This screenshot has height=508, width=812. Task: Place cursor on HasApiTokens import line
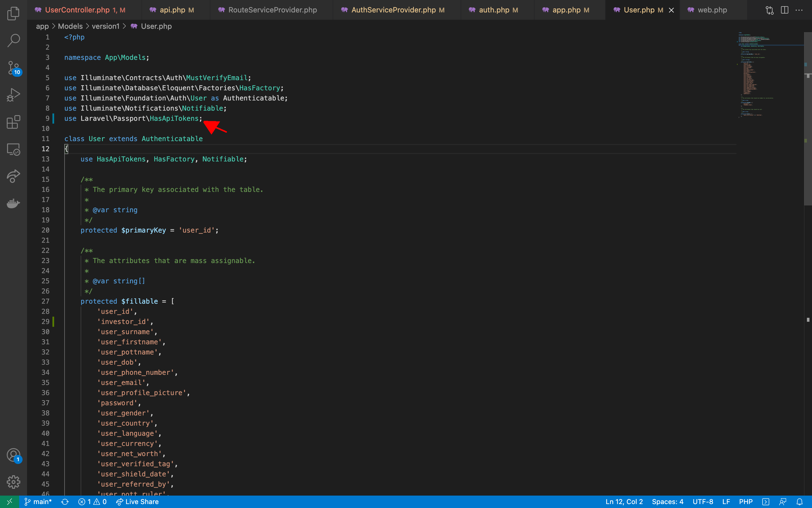click(133, 119)
